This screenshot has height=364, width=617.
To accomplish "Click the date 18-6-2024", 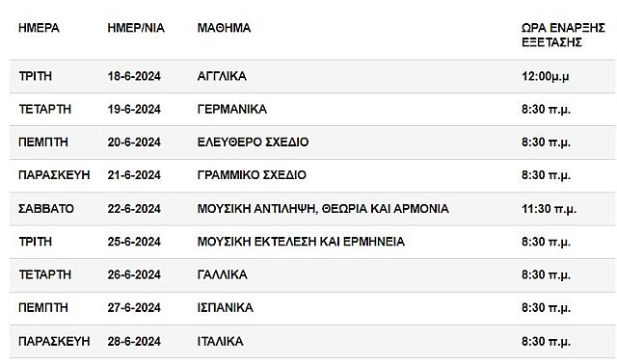I will [x=134, y=76].
